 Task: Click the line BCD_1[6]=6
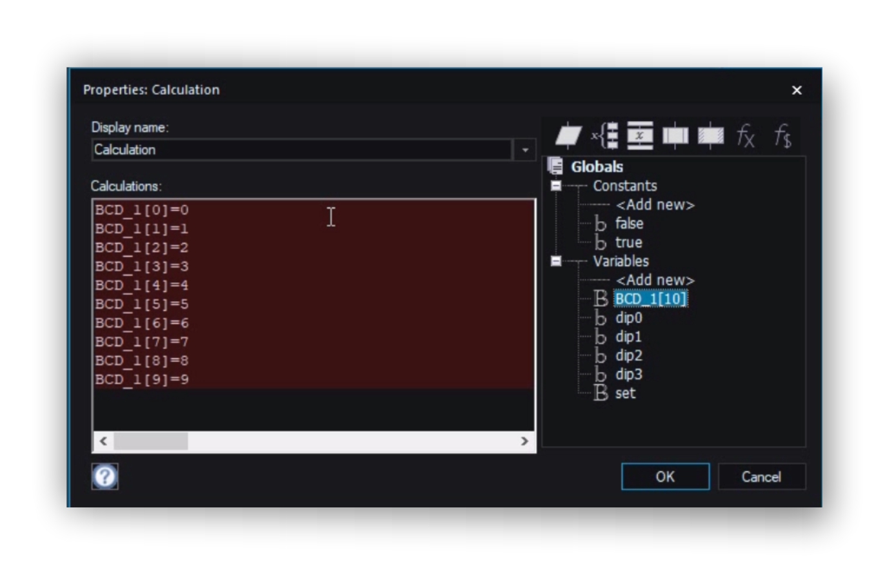(x=142, y=323)
